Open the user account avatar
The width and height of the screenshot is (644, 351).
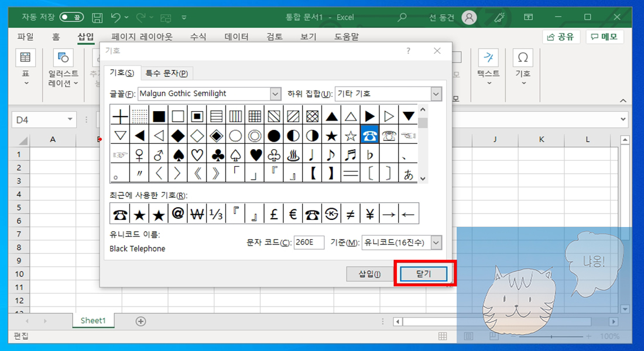click(469, 17)
